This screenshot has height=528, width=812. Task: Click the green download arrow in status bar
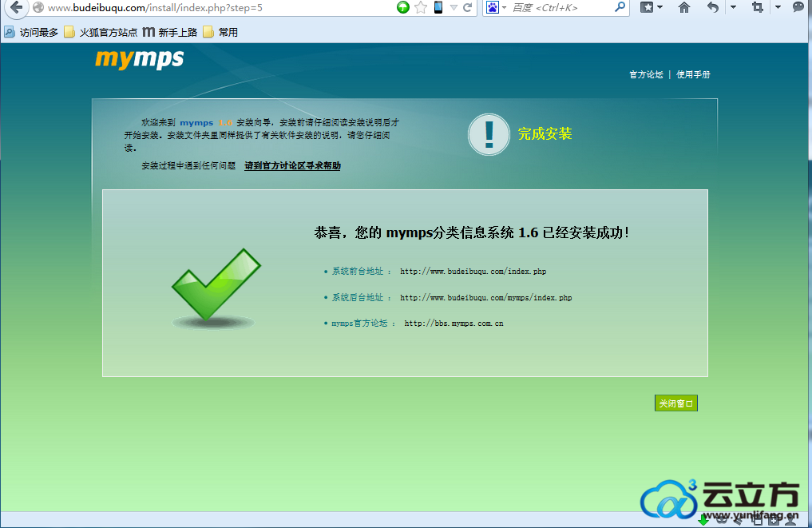point(703,520)
